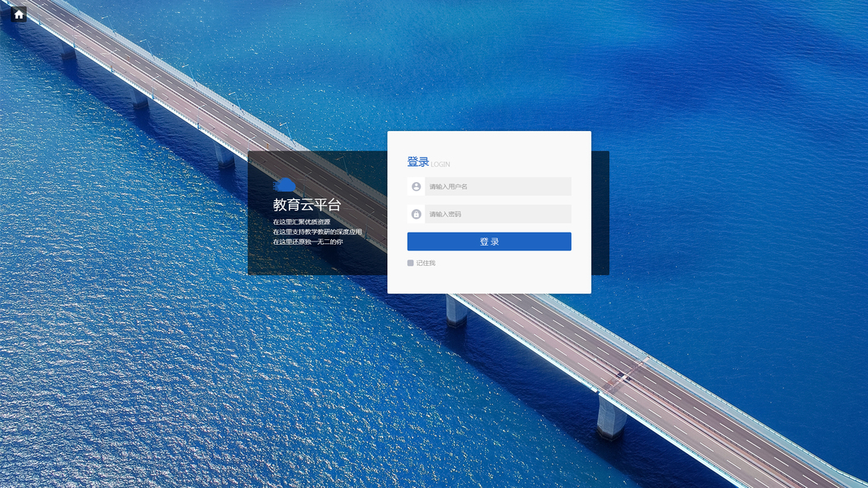Click the line 在这里汇聚优质资源
Viewport: 868px width, 488px height.
click(301, 222)
